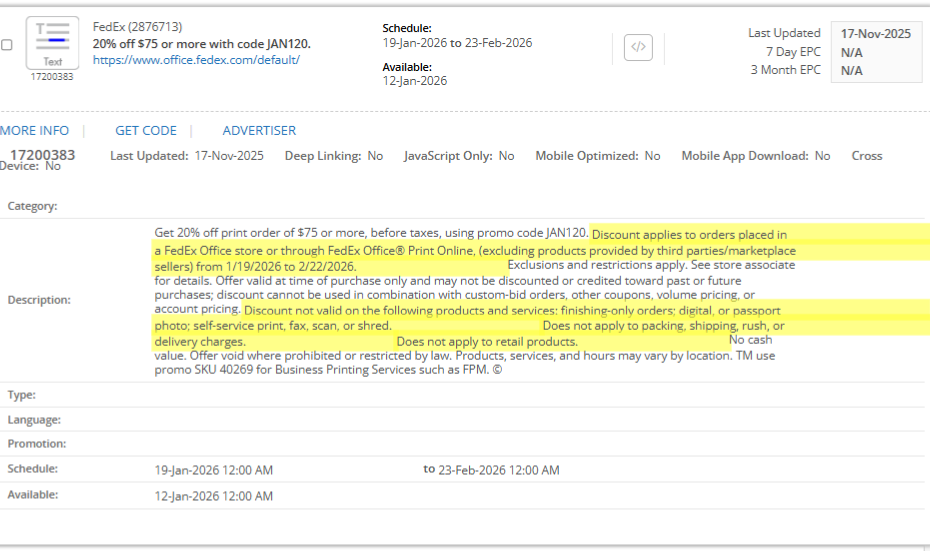Click the Deep Linking: No attribute

tap(333, 156)
